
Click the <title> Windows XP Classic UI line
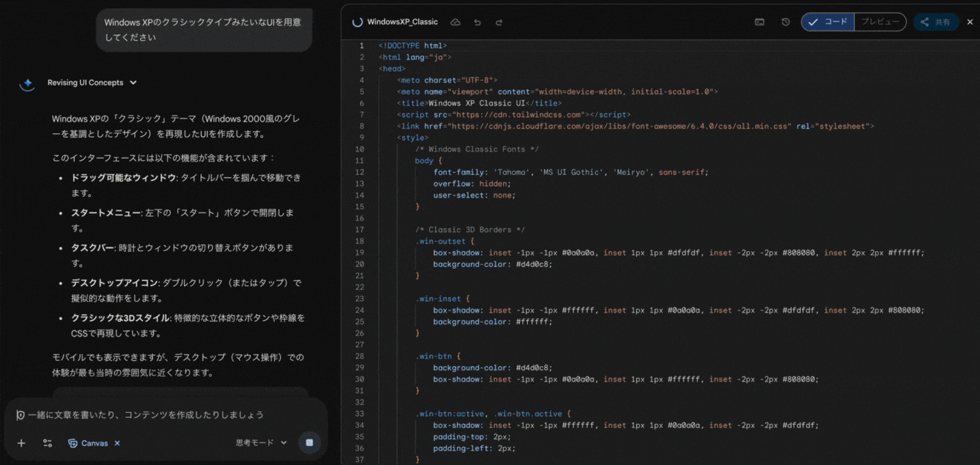point(479,103)
